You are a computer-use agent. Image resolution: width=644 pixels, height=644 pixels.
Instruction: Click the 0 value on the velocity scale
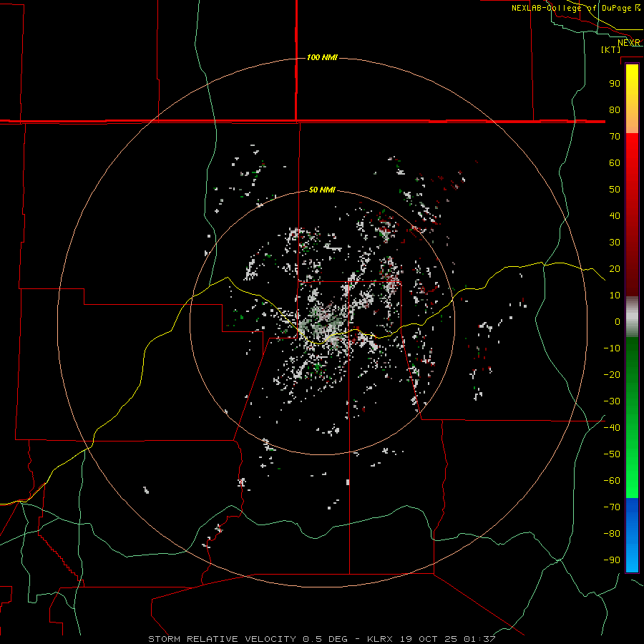tap(618, 321)
